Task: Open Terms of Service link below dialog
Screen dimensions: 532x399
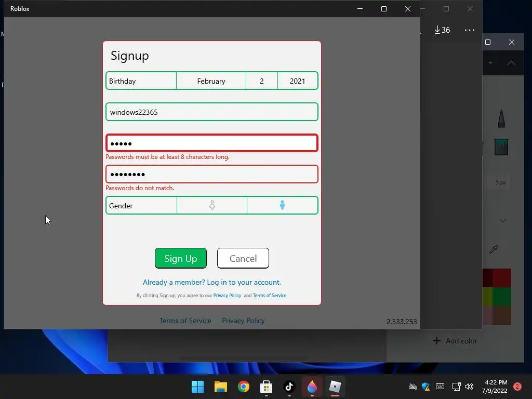Action: (x=185, y=321)
